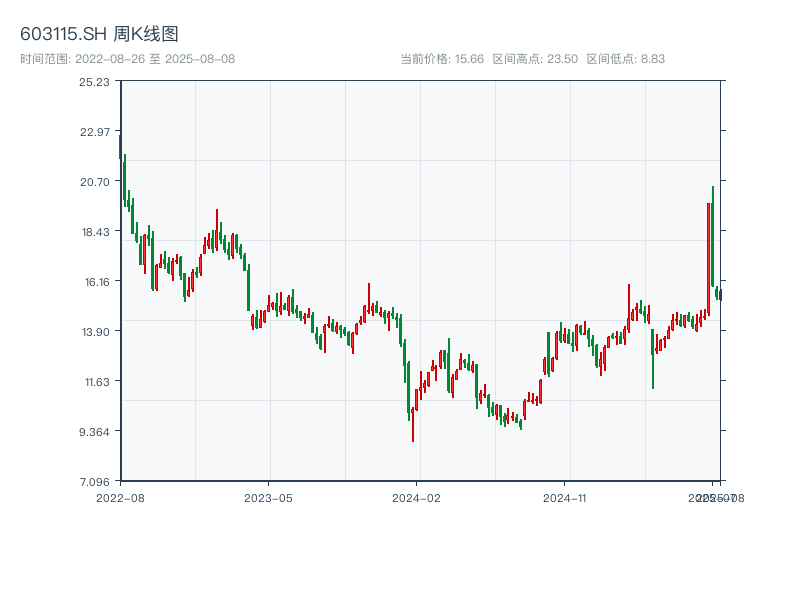This screenshot has height=600, width=800.
Task: Select the 2023-05 date axis label
Action: 268,497
